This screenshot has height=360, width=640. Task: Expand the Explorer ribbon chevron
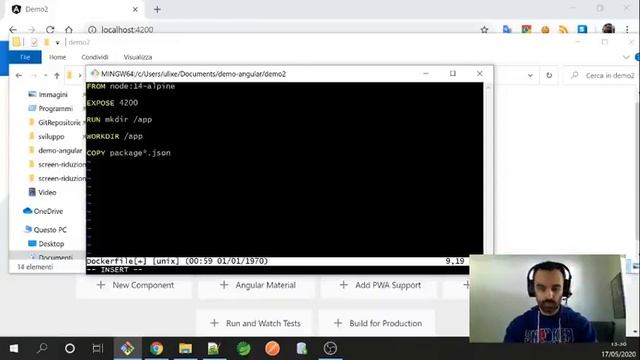tap(626, 57)
